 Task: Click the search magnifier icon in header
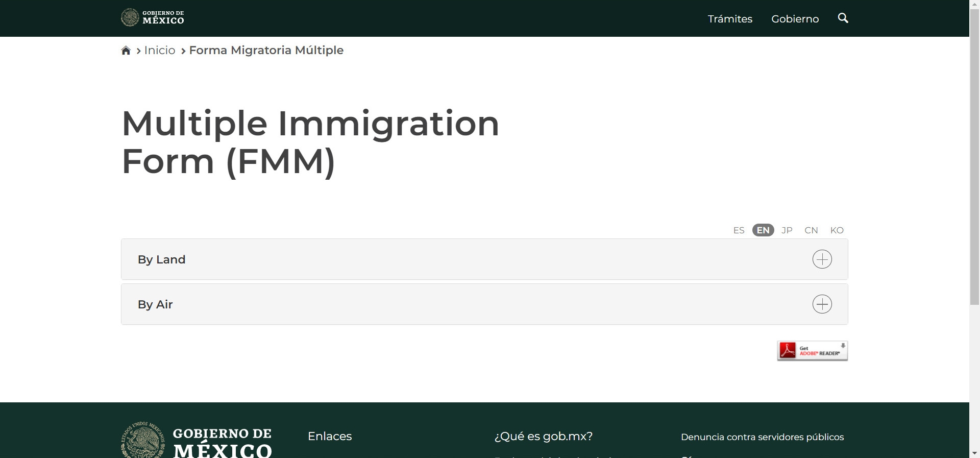843,18
